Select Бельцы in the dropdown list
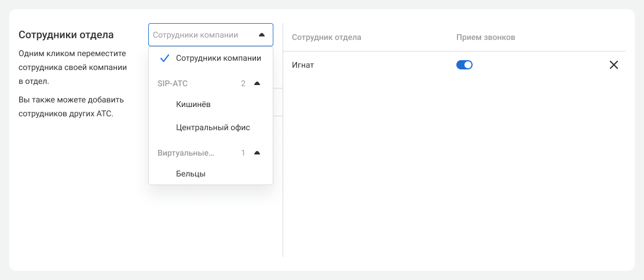 tap(191, 174)
